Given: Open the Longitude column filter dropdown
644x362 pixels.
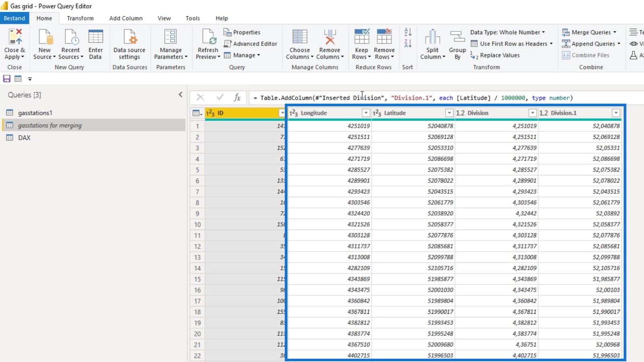Looking at the screenshot, I should pos(366,113).
